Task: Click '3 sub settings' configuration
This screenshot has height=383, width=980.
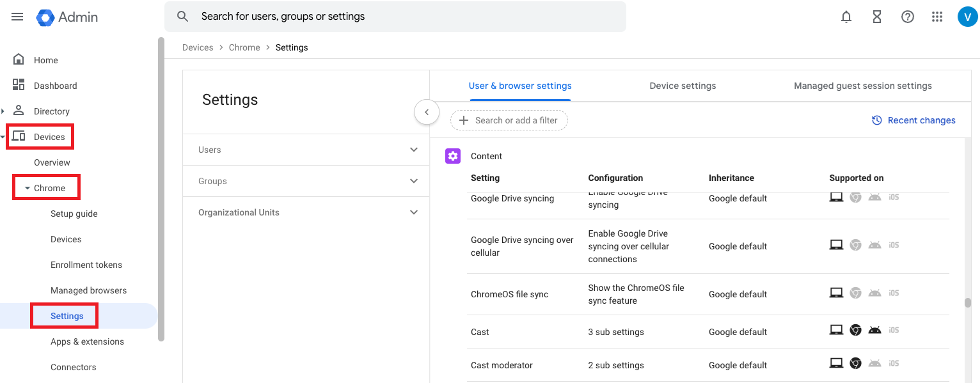Action: click(x=616, y=332)
